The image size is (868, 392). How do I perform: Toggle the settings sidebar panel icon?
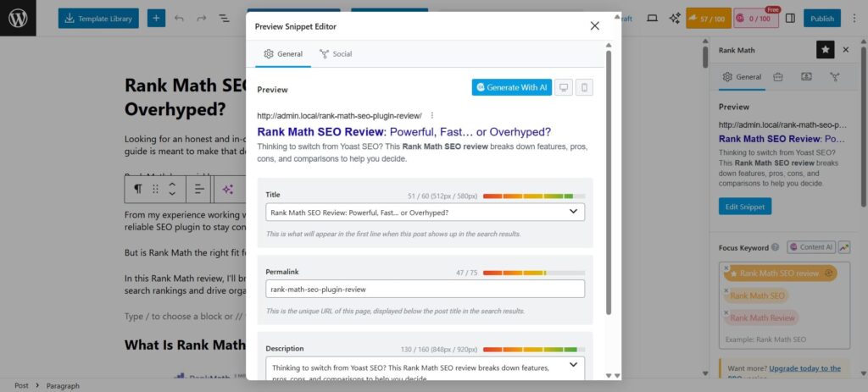791,19
